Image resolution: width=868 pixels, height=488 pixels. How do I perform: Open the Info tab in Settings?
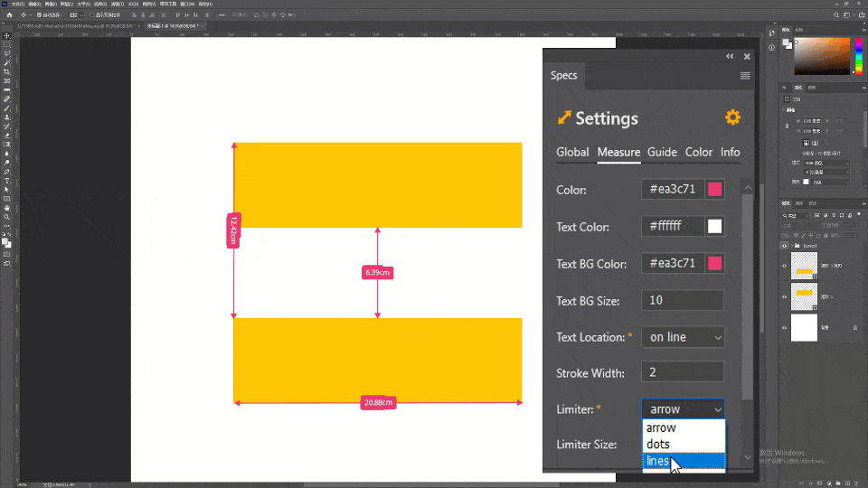(731, 152)
